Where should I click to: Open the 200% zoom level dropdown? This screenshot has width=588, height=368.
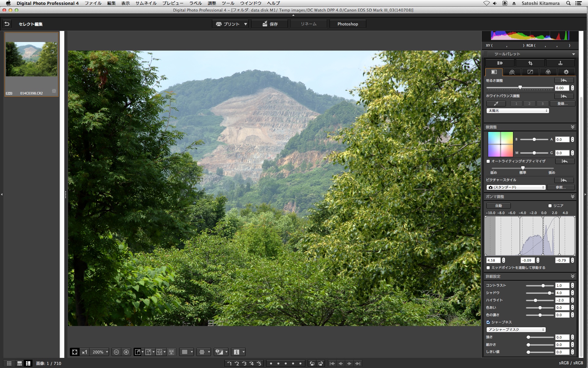click(x=100, y=352)
